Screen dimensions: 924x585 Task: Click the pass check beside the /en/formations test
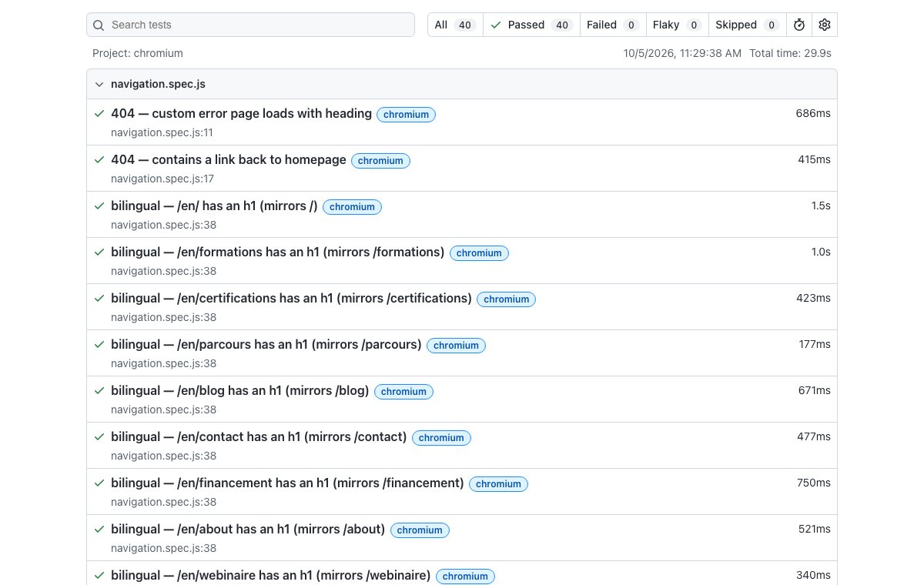[x=99, y=252]
